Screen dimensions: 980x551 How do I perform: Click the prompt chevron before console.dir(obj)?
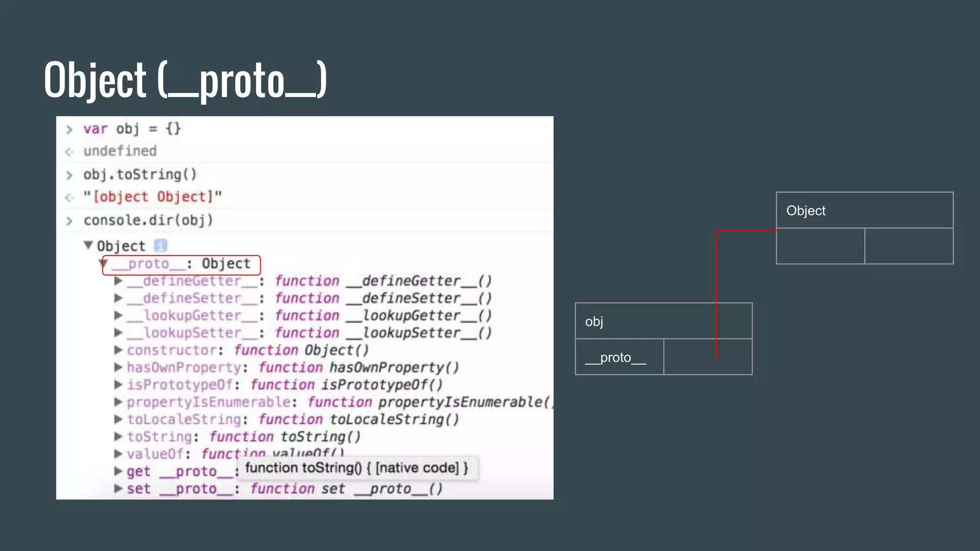pos(69,221)
